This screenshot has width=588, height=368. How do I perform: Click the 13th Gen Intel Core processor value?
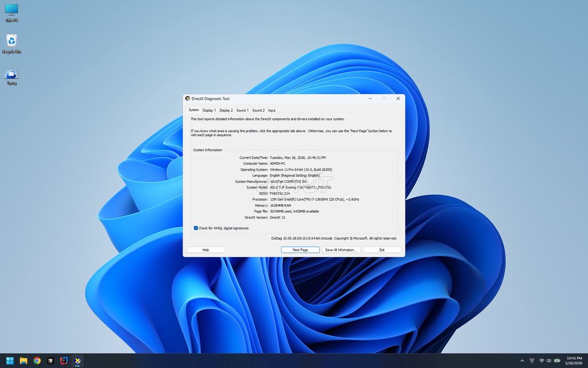pos(314,200)
